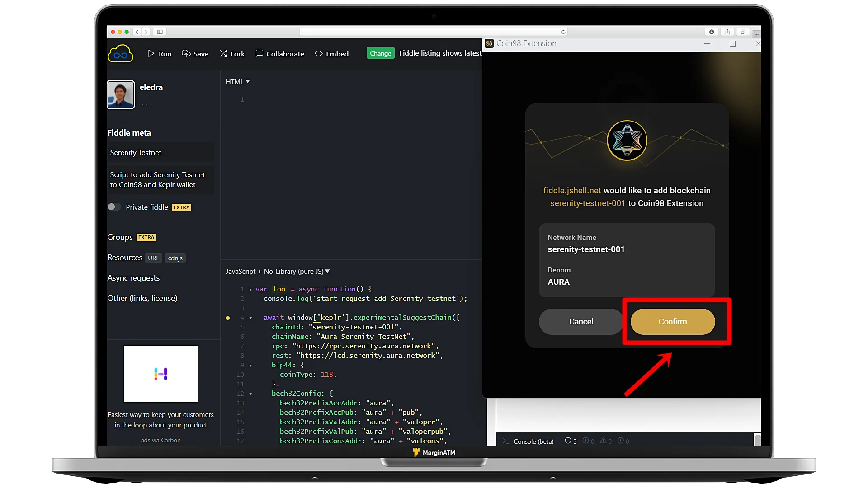Image resolution: width=868 pixels, height=488 pixels.
Task: Click the fiddle.jshell.net origin text
Action: point(572,191)
